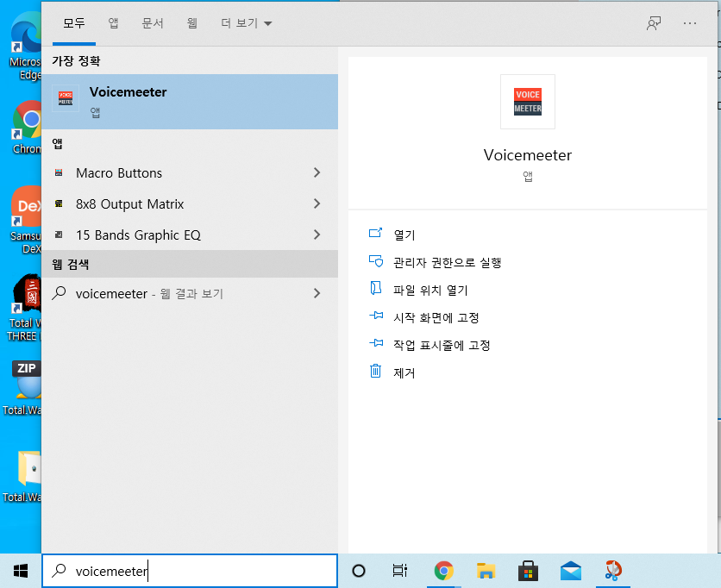Click 작업 표시줄에 고정
Image resolution: width=721 pixels, height=588 pixels.
coord(442,345)
